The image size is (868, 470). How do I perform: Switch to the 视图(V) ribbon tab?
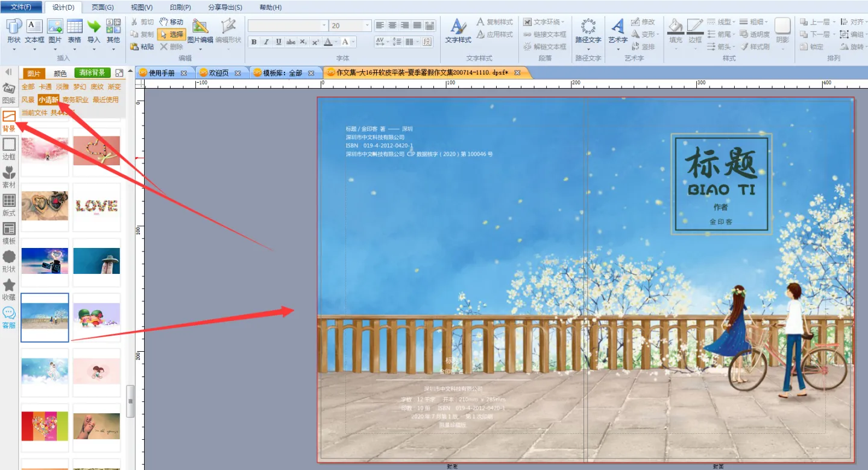[x=142, y=7]
